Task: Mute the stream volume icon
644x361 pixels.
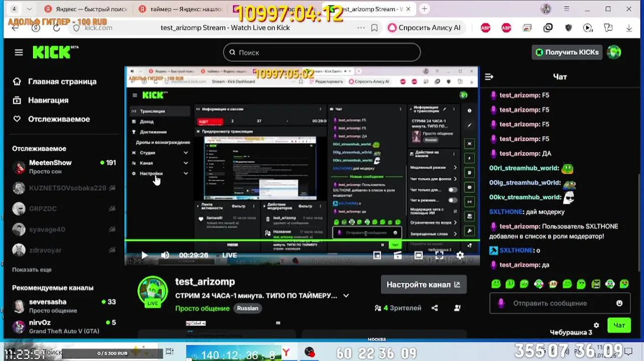Action: (x=165, y=255)
